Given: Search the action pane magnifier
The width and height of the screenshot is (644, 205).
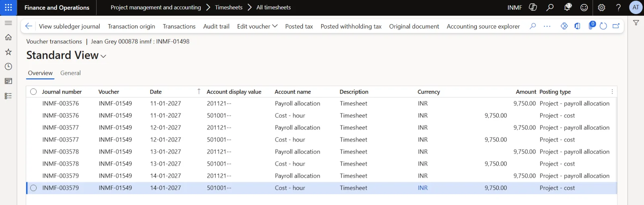Looking at the screenshot, I should tap(533, 26).
